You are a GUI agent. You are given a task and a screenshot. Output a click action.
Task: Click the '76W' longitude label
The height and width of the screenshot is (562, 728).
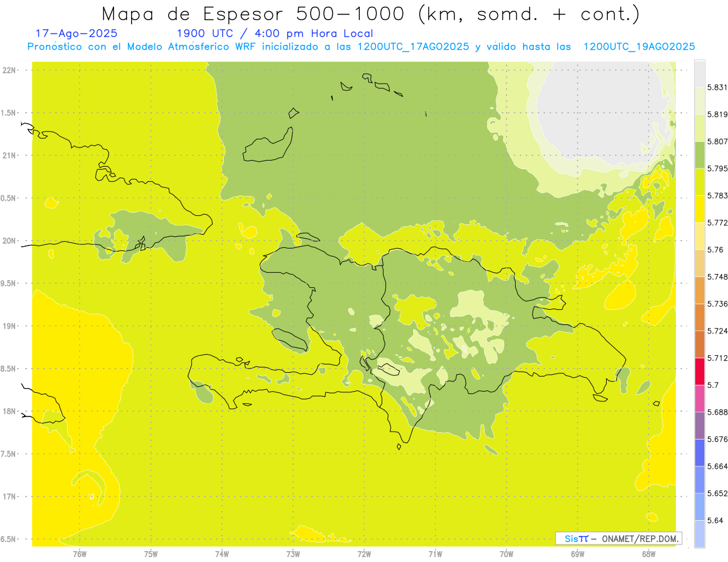click(x=79, y=554)
